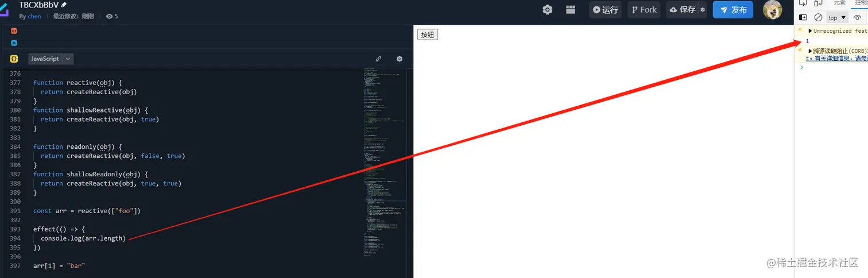Screen dimensions: 868x278
Task: Click effect(() => { code line
Action: (59, 229)
